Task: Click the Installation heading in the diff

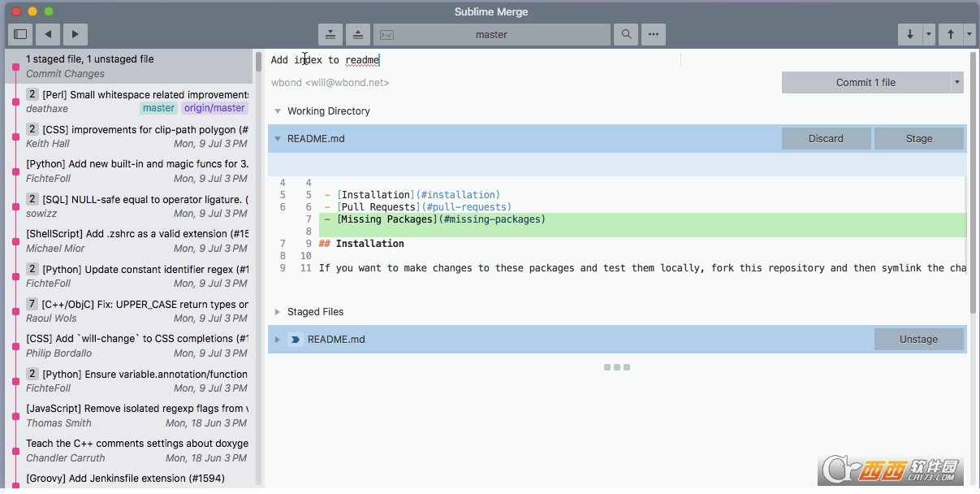Action: [361, 244]
